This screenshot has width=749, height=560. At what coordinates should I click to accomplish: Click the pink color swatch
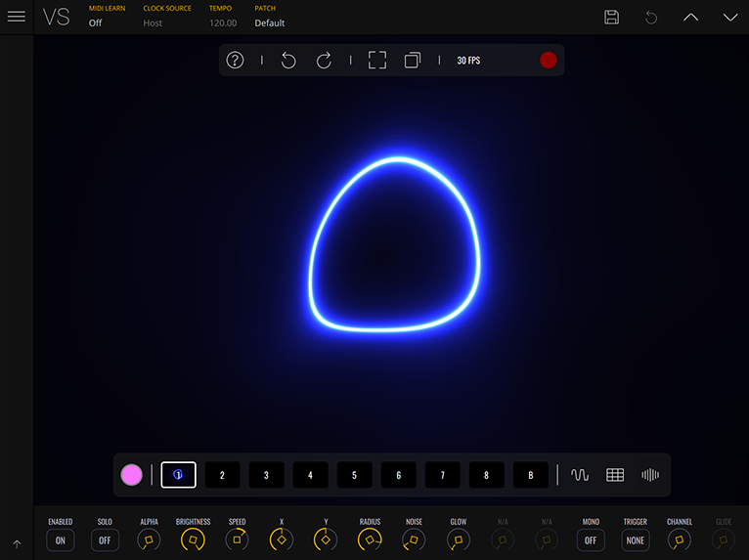click(x=132, y=475)
